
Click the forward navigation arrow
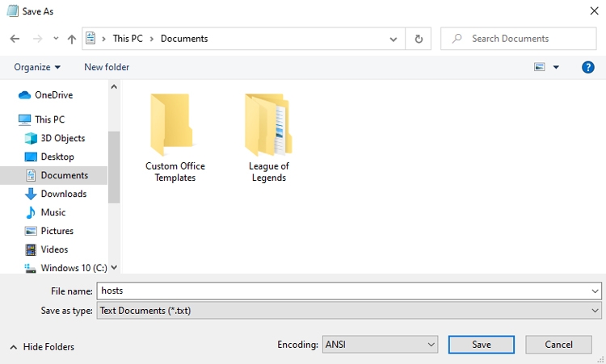pos(37,39)
